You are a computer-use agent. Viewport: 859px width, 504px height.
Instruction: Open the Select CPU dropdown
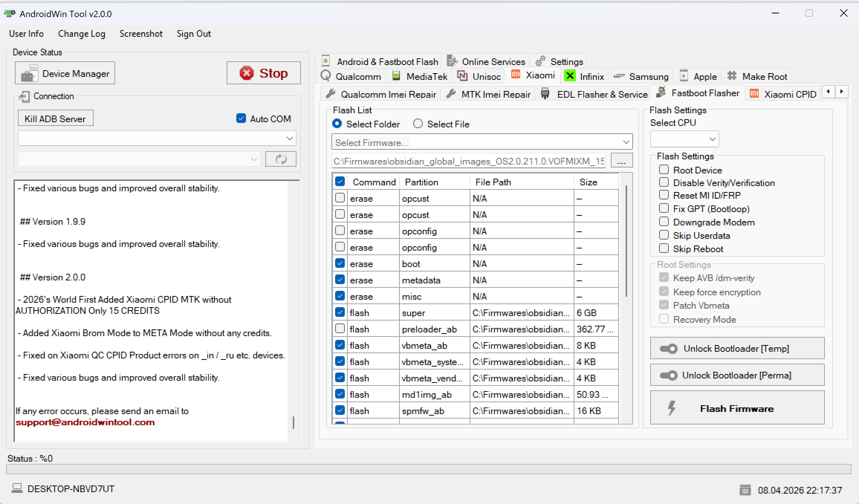[x=712, y=139]
